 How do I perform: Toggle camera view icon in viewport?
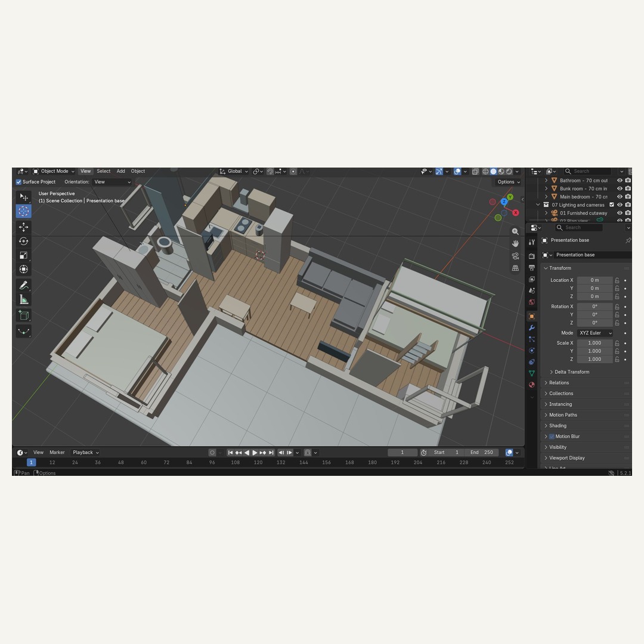coord(515,256)
